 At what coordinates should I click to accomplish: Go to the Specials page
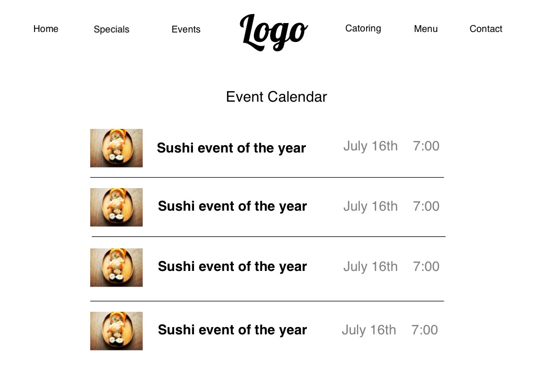point(111,29)
